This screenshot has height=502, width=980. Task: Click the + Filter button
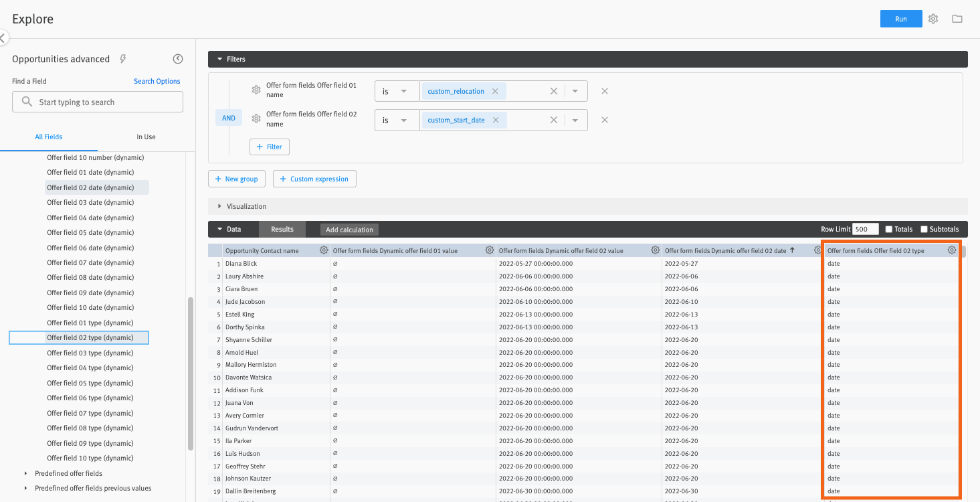coord(270,147)
